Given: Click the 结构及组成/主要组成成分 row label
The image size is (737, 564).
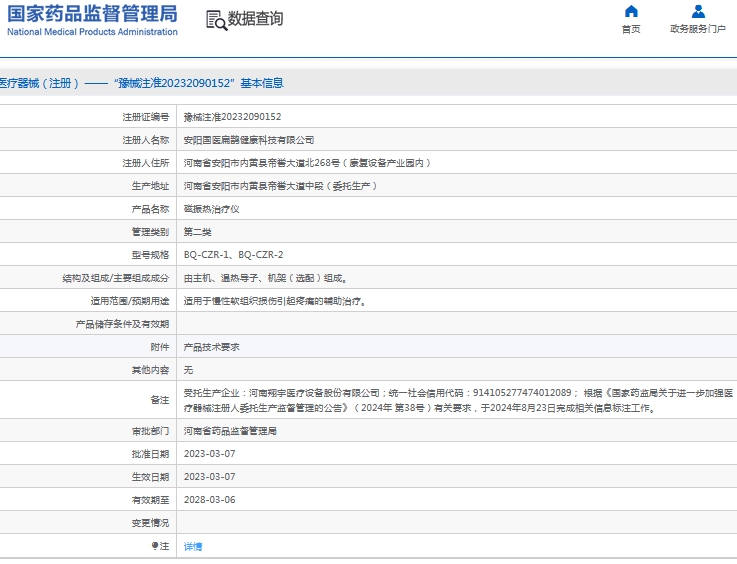Looking at the screenshot, I should pos(116,278).
